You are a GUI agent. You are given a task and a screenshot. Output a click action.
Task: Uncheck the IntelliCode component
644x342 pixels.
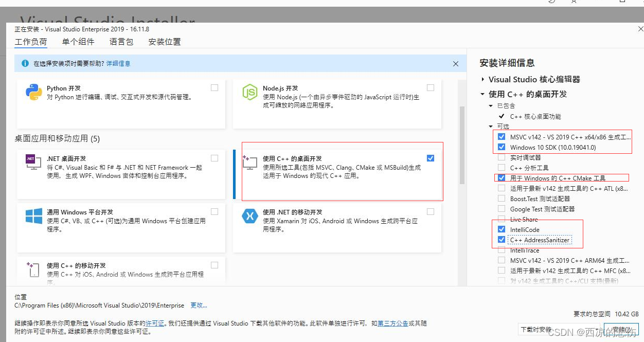click(x=502, y=229)
